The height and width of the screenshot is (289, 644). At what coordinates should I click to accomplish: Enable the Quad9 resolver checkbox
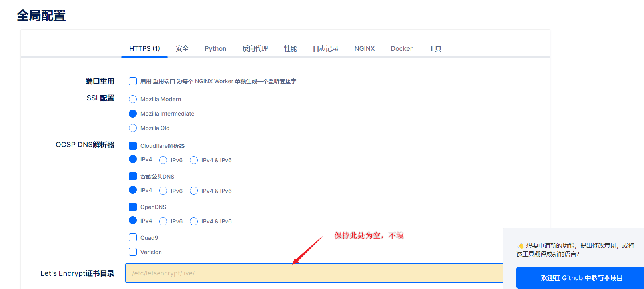click(x=133, y=237)
